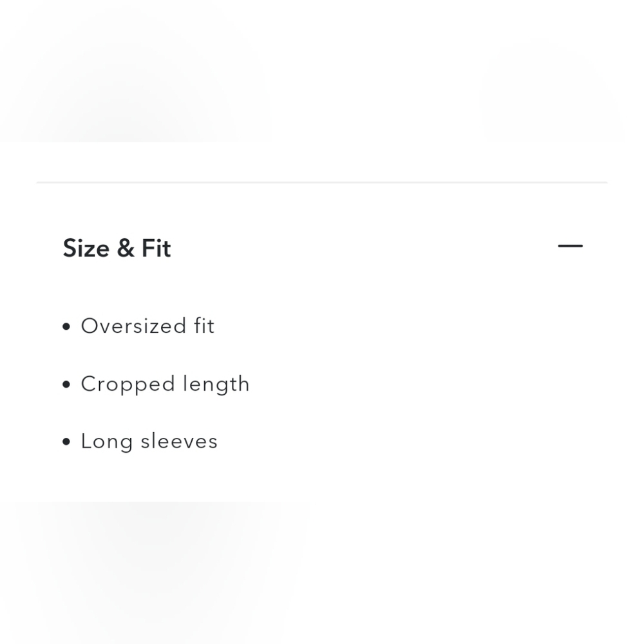644x644 pixels.
Task: Click the ampersand in the heading
Action: click(125, 249)
